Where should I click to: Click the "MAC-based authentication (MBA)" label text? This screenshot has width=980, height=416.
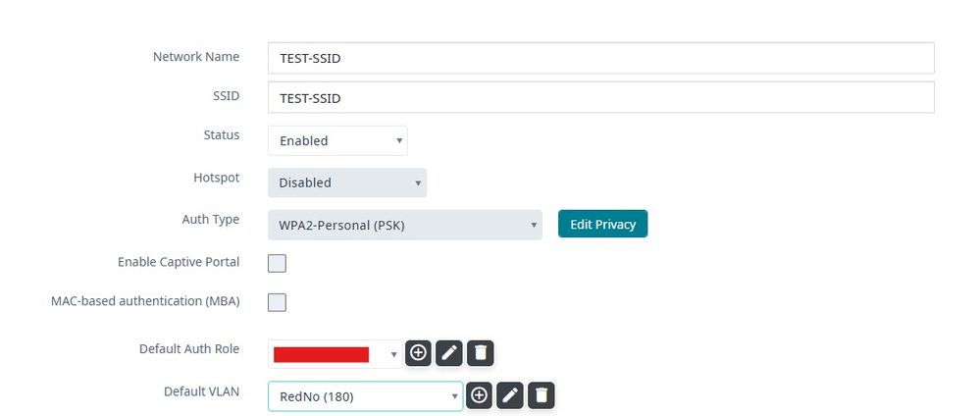pos(145,300)
